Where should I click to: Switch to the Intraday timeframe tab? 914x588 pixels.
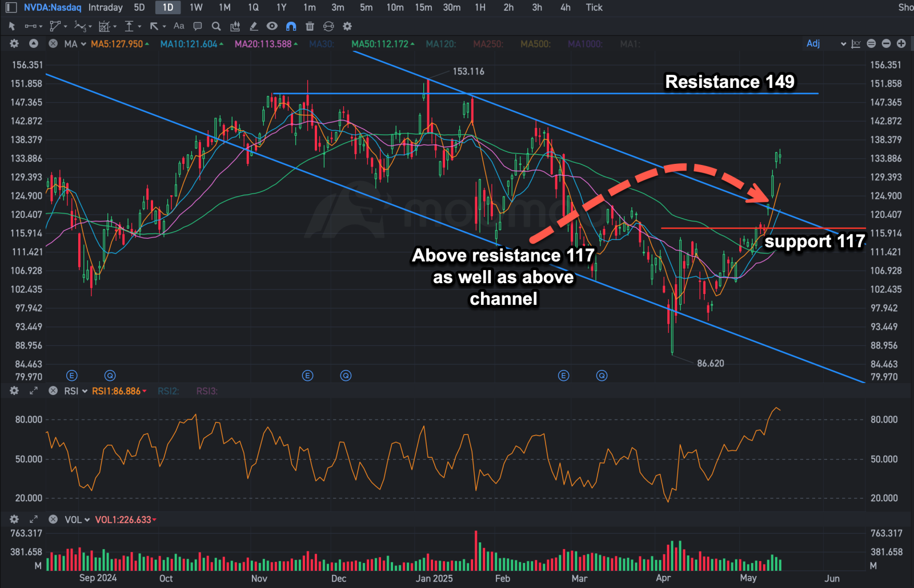point(105,7)
